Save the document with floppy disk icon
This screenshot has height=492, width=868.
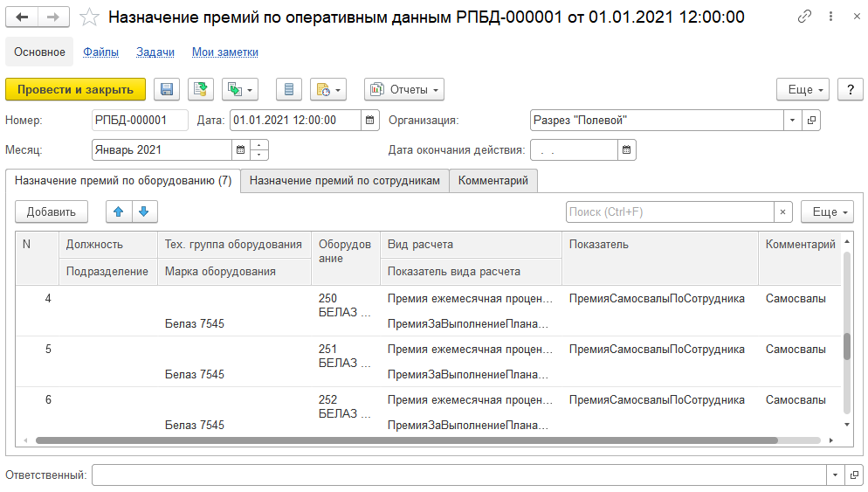(x=167, y=89)
